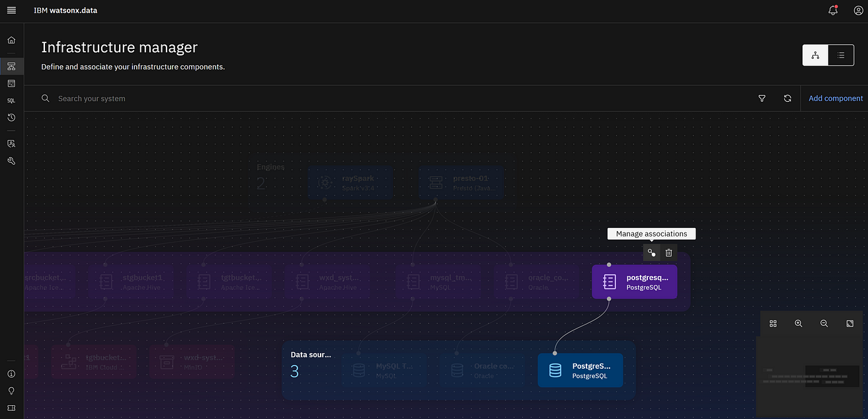Click auto-arrange grid icon in minimap toolbar
Screen dimensions: 868x419
pos(773,324)
